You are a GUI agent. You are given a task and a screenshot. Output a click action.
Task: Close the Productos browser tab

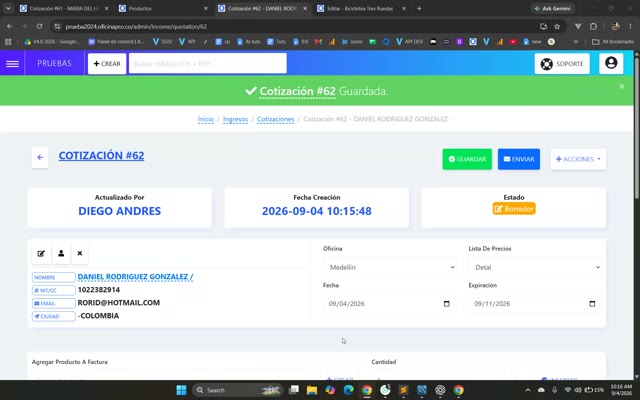point(205,9)
